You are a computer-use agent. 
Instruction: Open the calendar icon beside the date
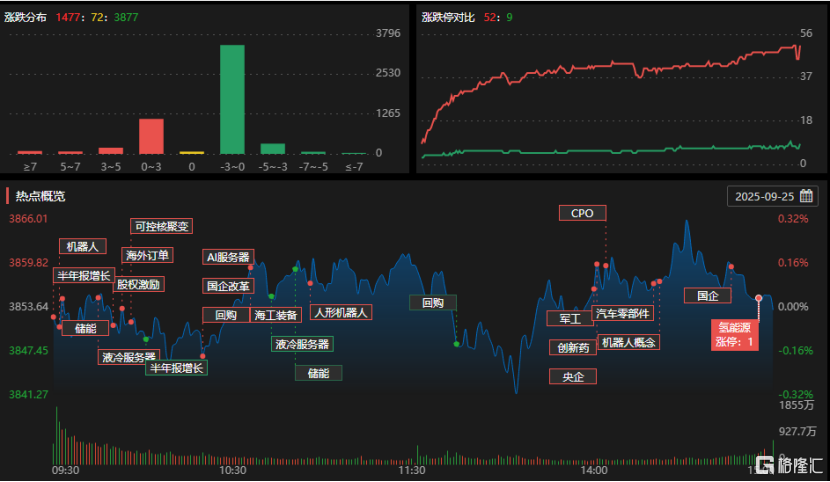click(806, 196)
